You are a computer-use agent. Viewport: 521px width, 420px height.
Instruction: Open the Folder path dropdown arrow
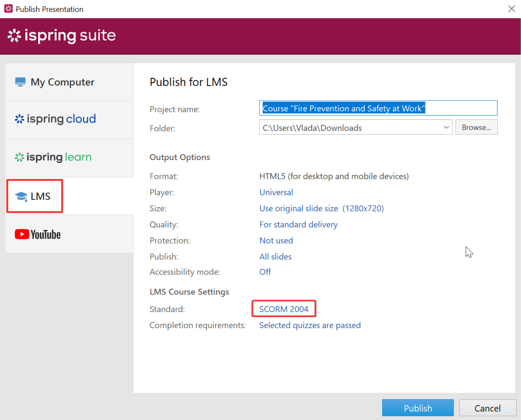point(446,128)
